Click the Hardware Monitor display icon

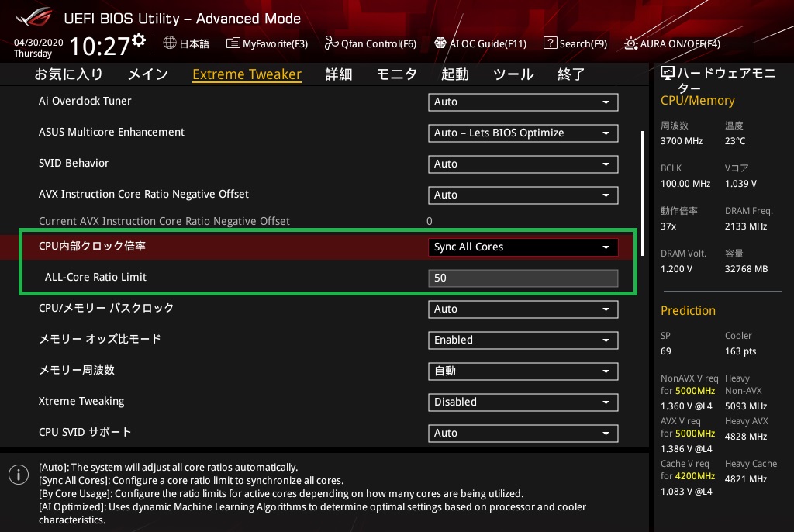click(668, 74)
